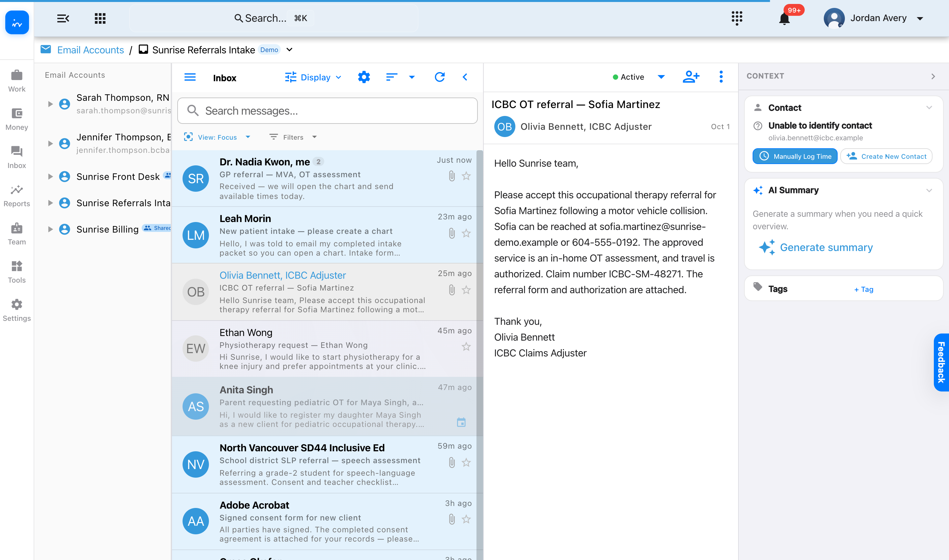
Task: Click the sort messages icon
Action: click(392, 77)
